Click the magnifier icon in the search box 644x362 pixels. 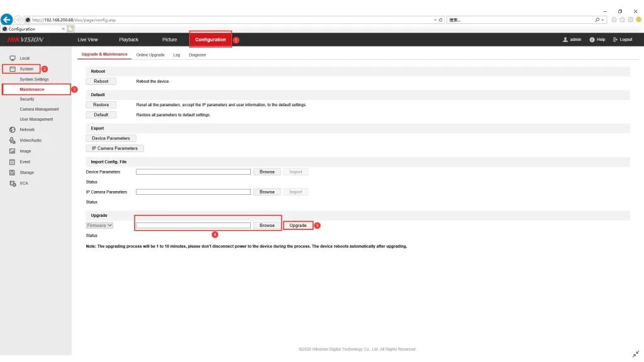pos(597,19)
